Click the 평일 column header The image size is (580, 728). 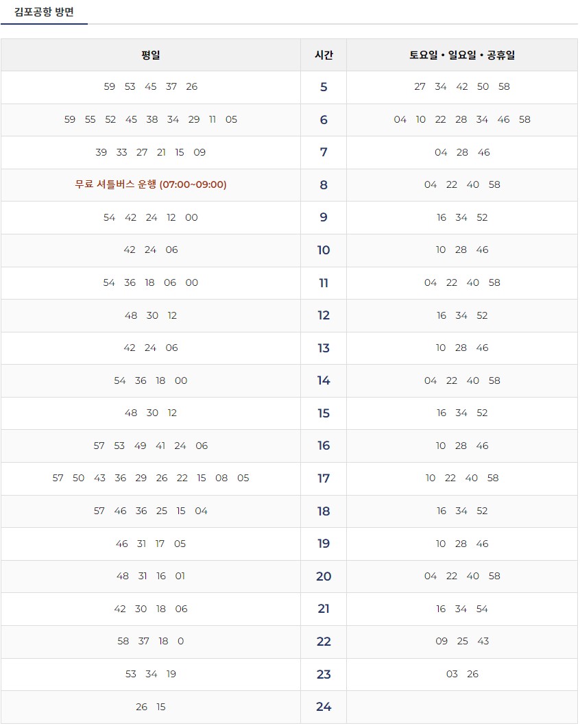coord(151,55)
